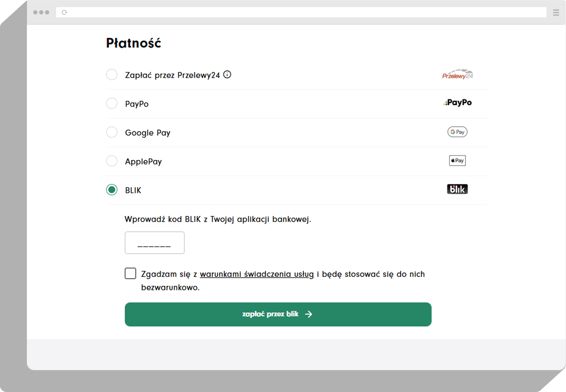Click the Apple Pay logo badge

click(x=457, y=161)
